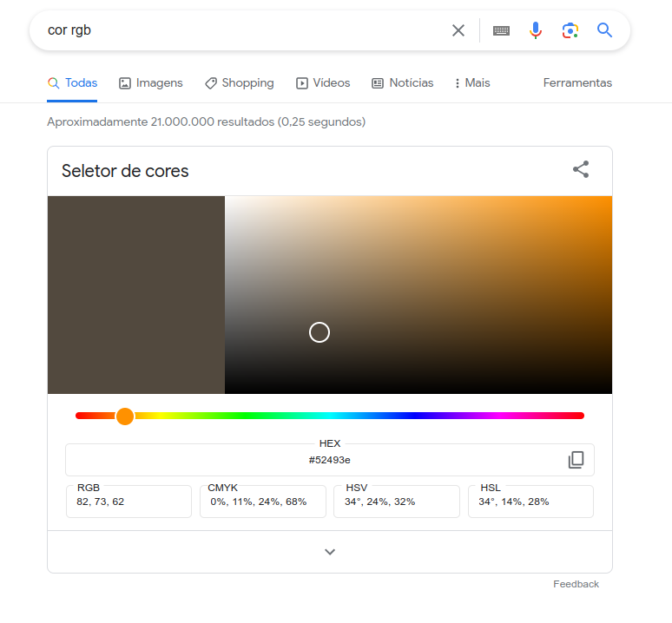The image size is (672, 623).
Task: Click the CMYK value field
Action: click(x=263, y=502)
